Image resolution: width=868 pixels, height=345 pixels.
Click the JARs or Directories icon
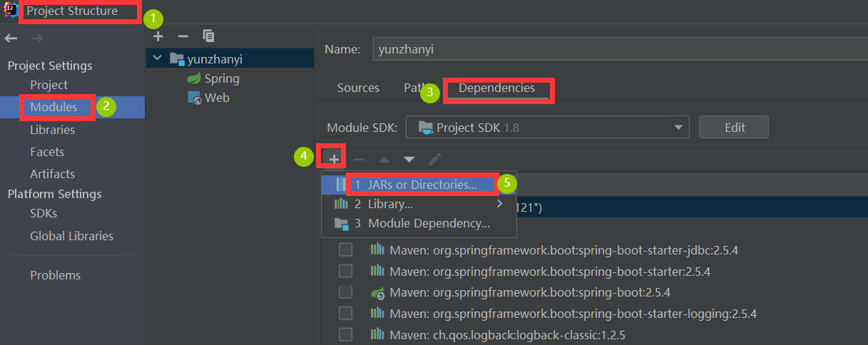340,185
